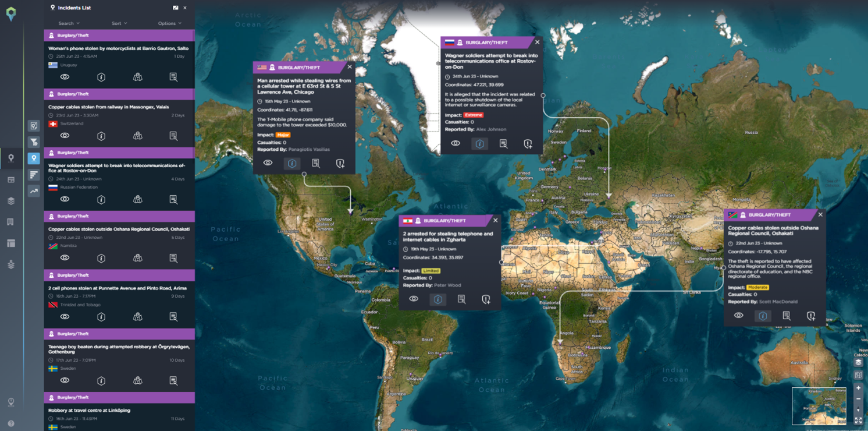Toggle visibility of the Trinidad and Tobago incident
The height and width of the screenshot is (431, 868).
point(65,317)
